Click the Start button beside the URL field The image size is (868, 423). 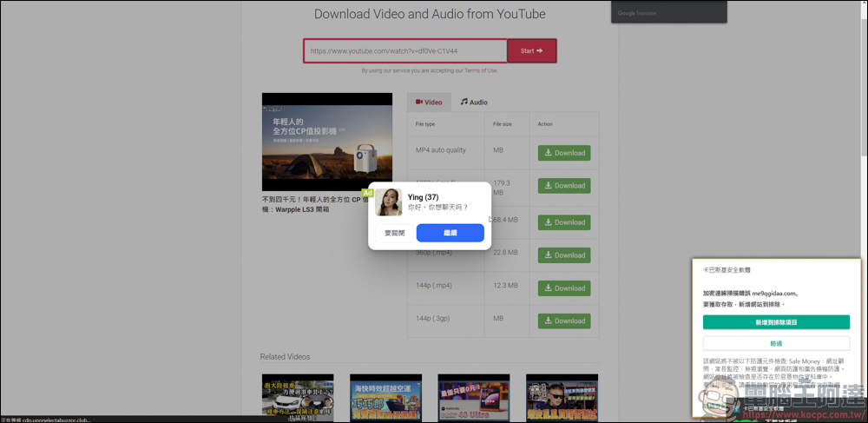(531, 51)
